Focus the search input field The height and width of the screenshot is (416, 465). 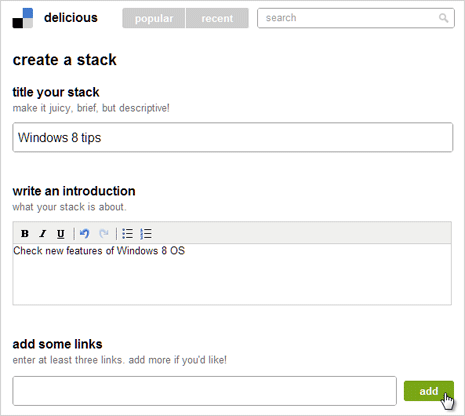click(x=356, y=18)
